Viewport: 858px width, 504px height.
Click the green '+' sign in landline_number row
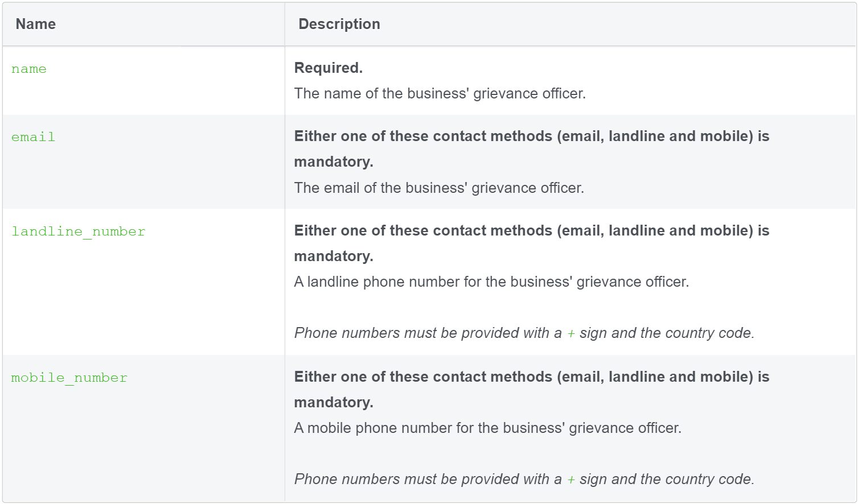(x=571, y=333)
